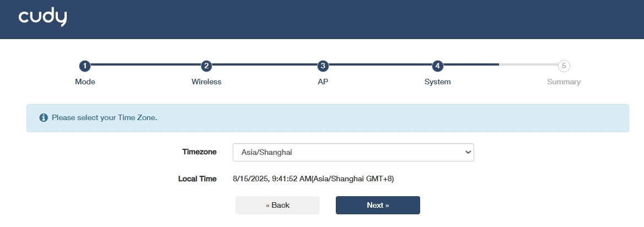Jump to the Wireless step label

(x=206, y=82)
